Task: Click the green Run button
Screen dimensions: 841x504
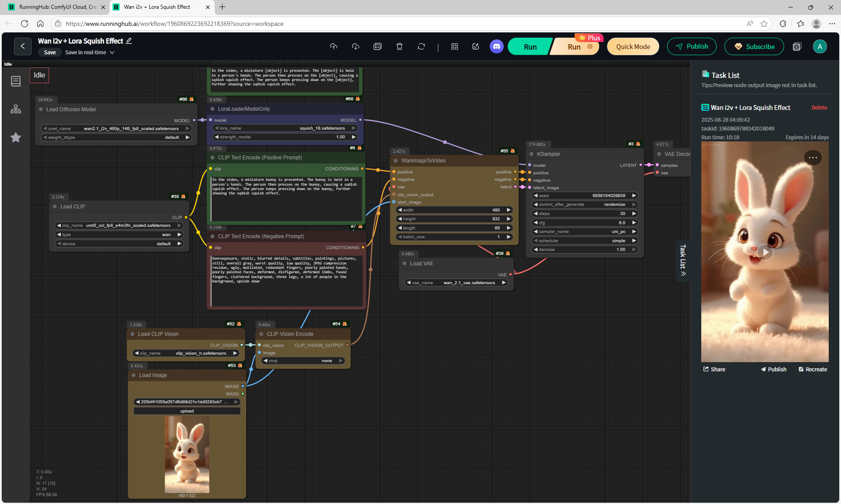Action: click(x=530, y=47)
